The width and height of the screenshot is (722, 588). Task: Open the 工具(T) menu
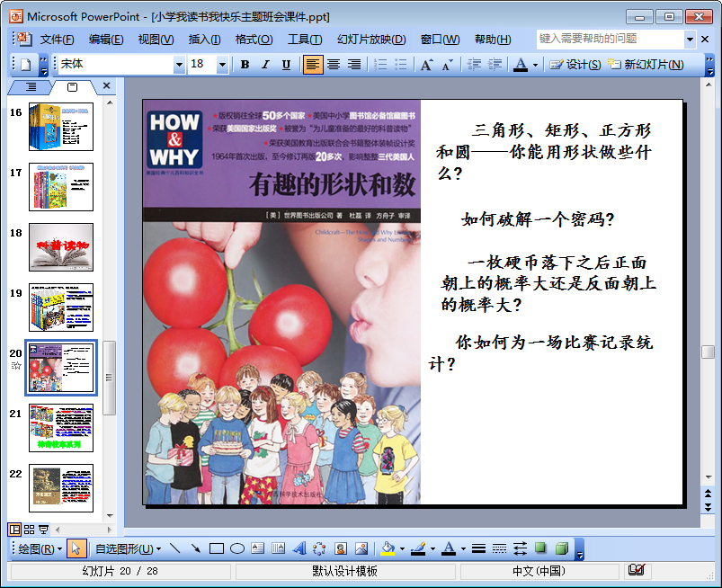[x=305, y=40]
